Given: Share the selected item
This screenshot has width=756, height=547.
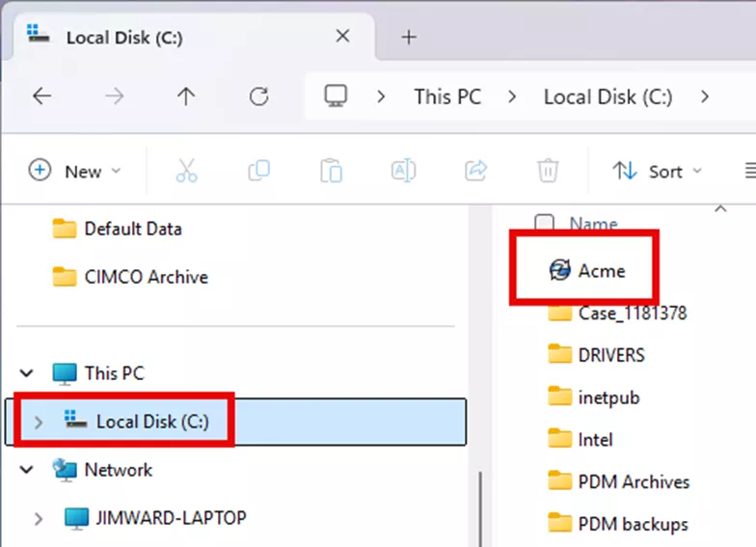Looking at the screenshot, I should pyautogui.click(x=476, y=171).
